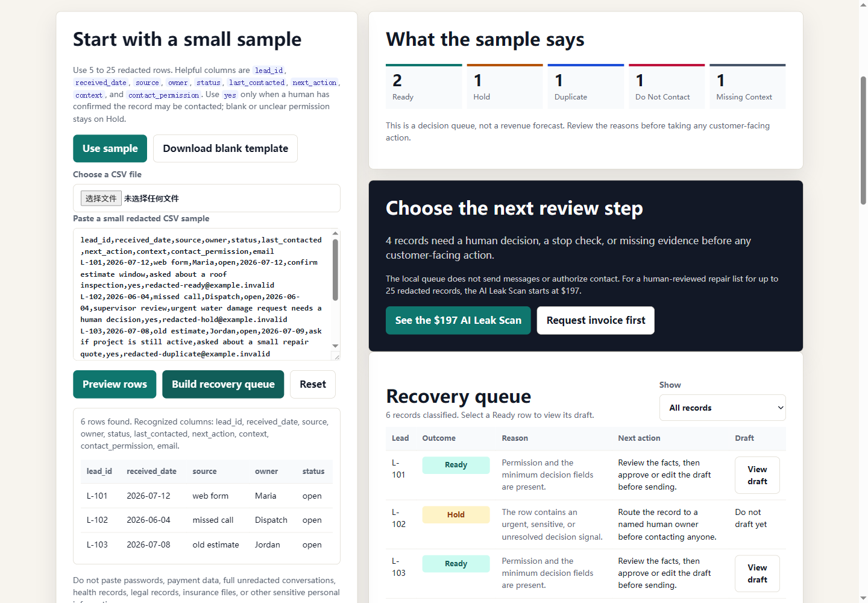View draft for lead L-103
Image resolution: width=868 pixels, height=603 pixels.
pos(757,573)
